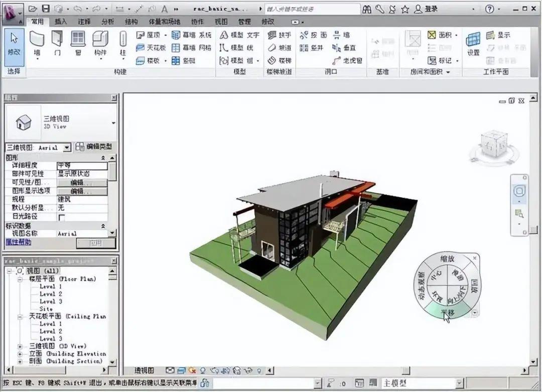Open Site view in project browser
Image resolution: width=542 pixels, height=392 pixels.
(x=46, y=309)
